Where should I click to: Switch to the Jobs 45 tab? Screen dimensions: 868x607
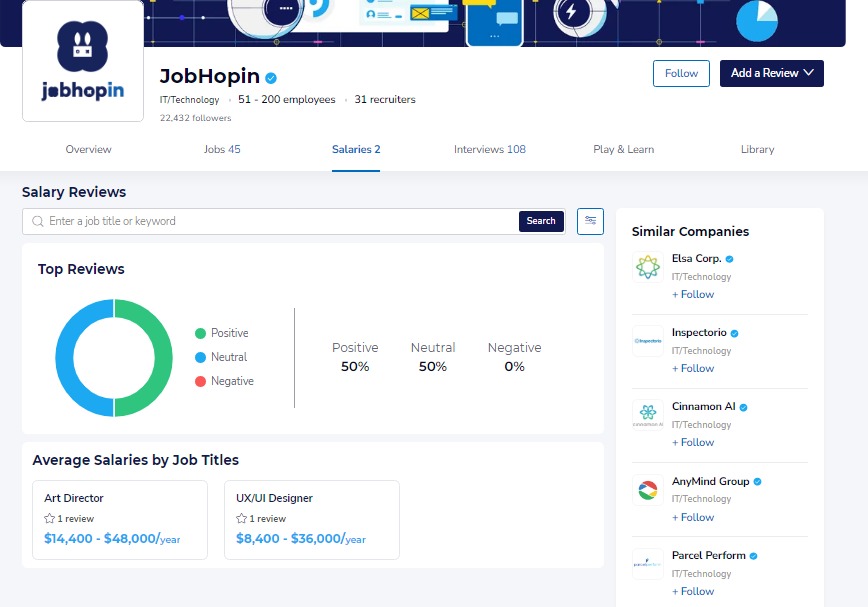click(x=222, y=149)
